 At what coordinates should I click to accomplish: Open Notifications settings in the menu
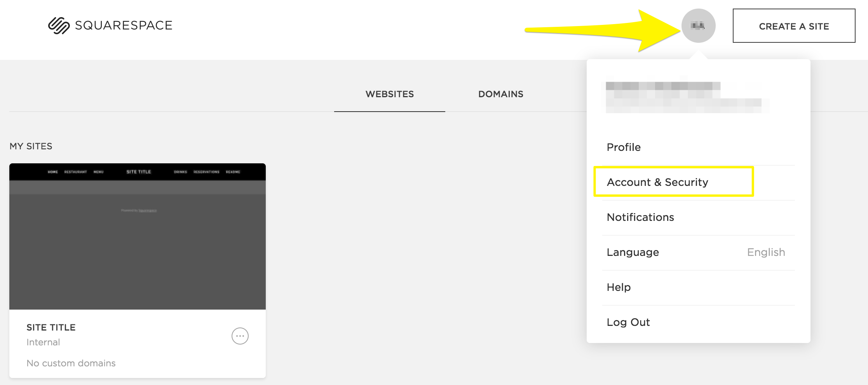point(698,217)
